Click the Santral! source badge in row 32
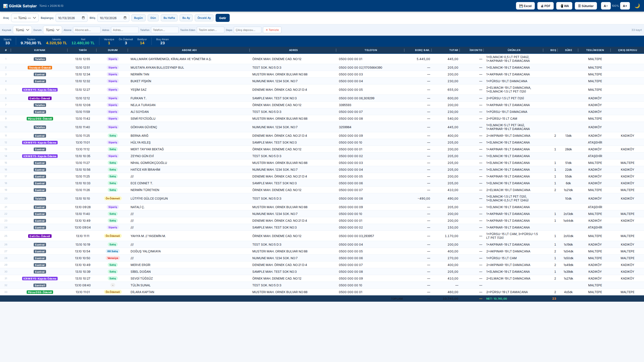Viewport: 644px width, 362px height. click(40, 285)
